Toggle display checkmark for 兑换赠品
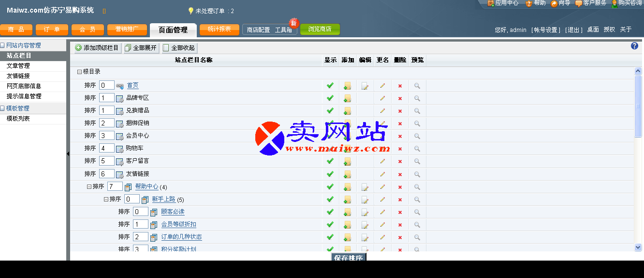 click(330, 110)
